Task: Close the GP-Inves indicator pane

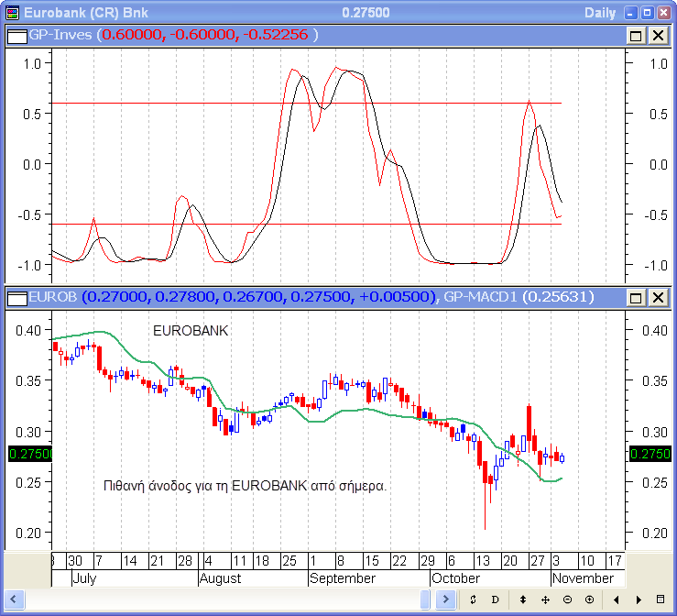Action: point(658,35)
